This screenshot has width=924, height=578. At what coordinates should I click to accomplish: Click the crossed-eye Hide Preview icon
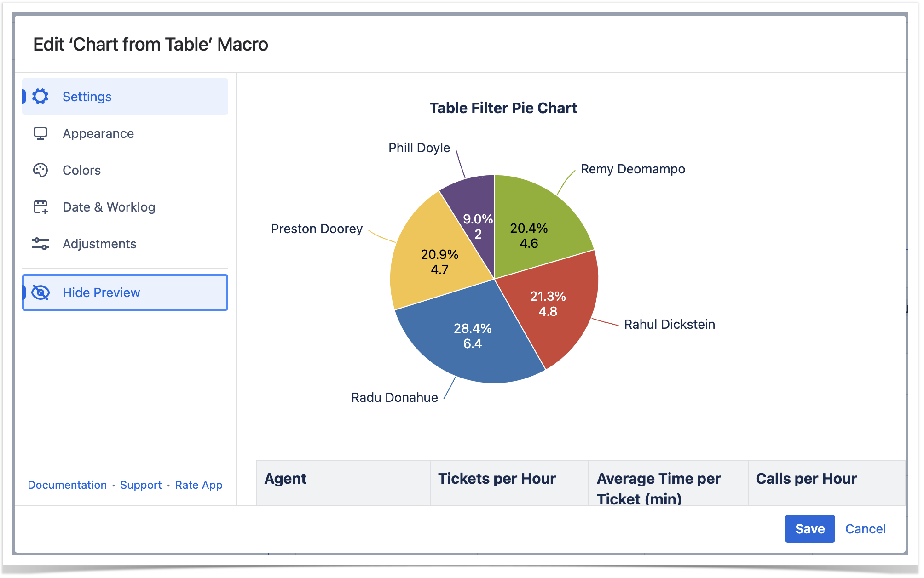click(40, 292)
